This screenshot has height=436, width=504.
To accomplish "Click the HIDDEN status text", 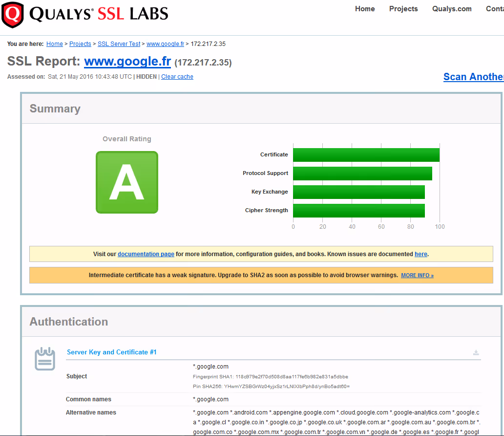I will [147, 77].
